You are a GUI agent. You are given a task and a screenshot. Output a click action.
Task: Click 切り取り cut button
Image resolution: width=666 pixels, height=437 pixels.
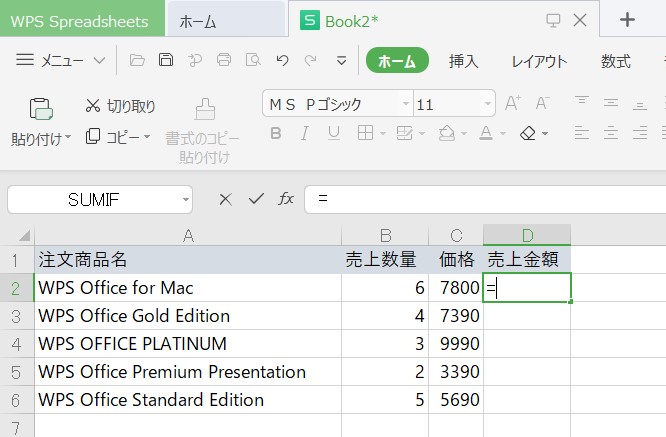[x=121, y=106]
